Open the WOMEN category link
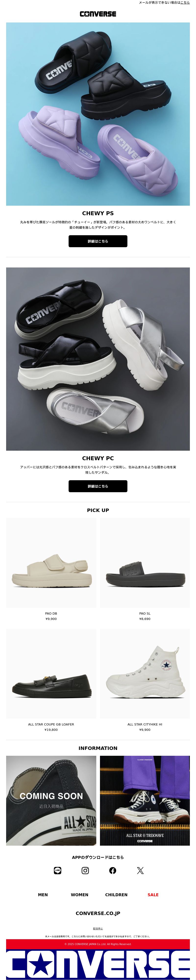 point(79,895)
